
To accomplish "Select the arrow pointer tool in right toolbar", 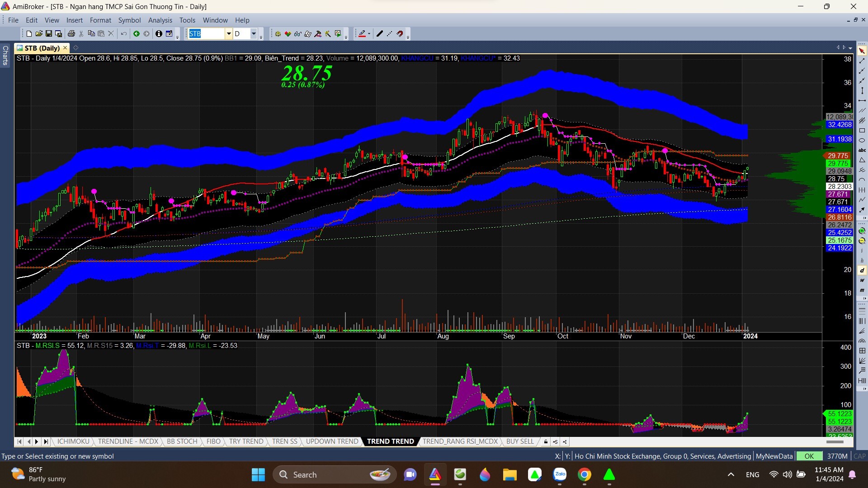I will click(862, 51).
